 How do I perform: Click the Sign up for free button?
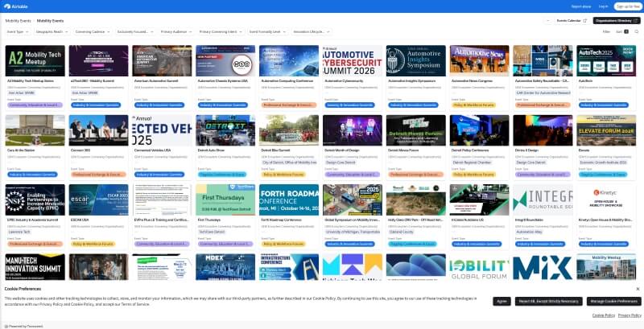click(x=628, y=6)
